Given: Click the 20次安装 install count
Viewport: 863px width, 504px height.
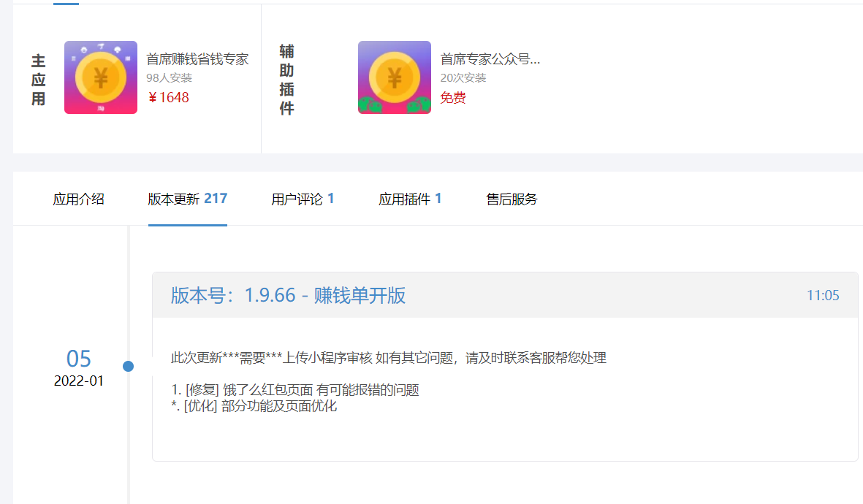Looking at the screenshot, I should click(x=463, y=78).
